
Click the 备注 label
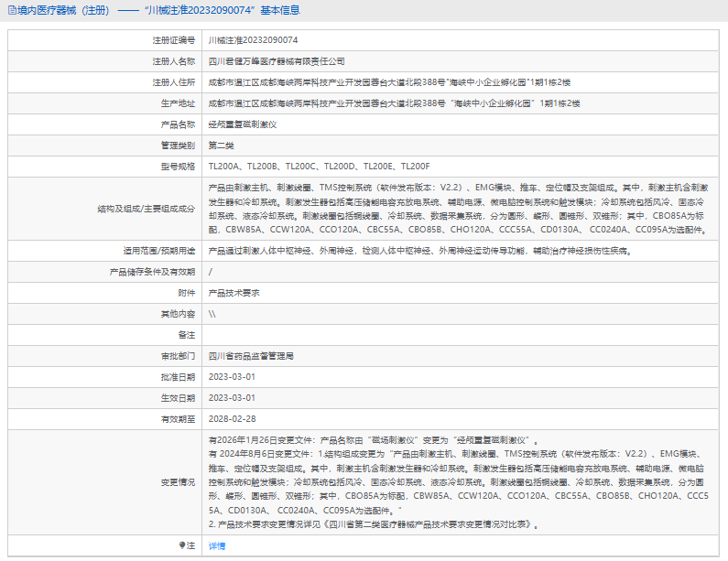187,335
